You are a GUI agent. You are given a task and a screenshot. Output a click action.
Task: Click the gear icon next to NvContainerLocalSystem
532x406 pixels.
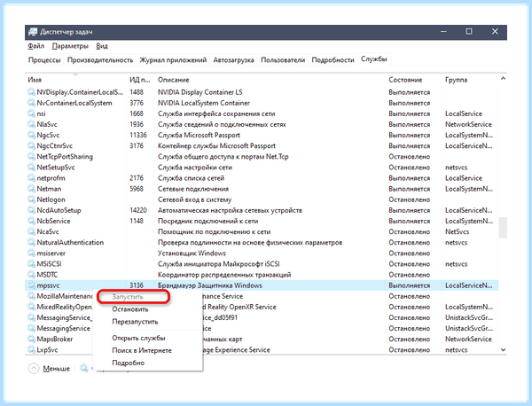31,103
